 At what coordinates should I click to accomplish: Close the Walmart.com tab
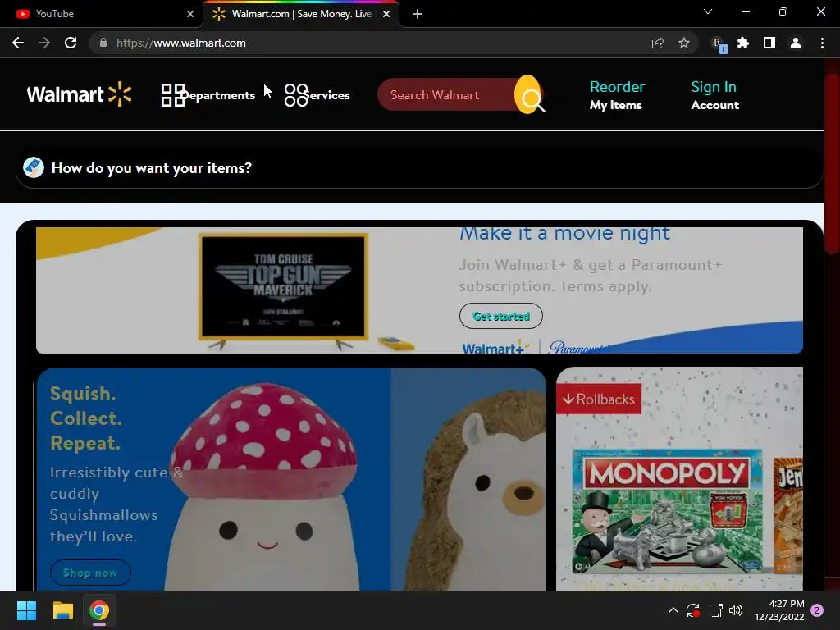coord(386,14)
